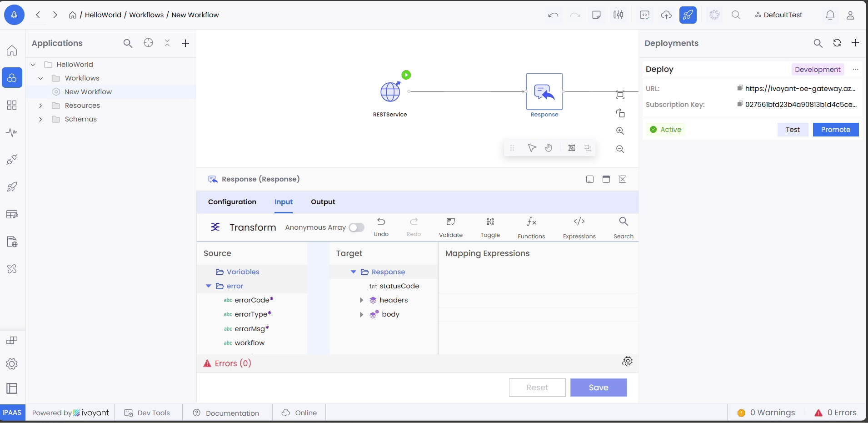The height and width of the screenshot is (423, 868).
Task: Enable the Anonymous Array toggle
Action: pyautogui.click(x=356, y=227)
